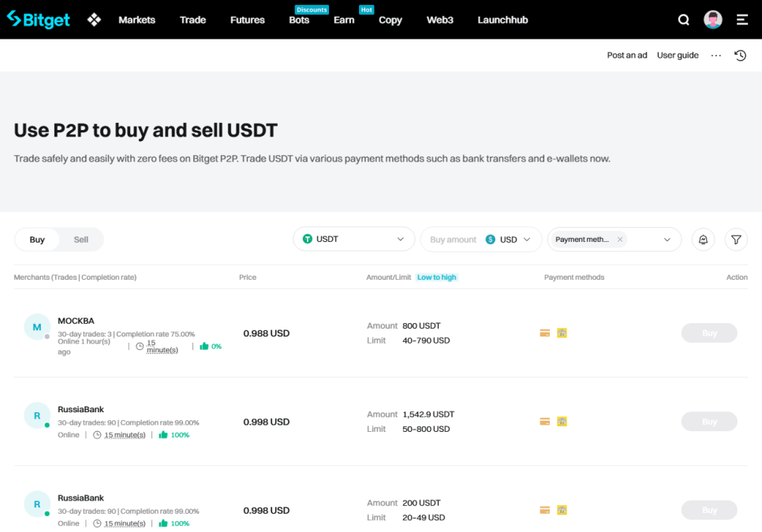Click card icon for 1,542.9 USDT offer
Image resolution: width=762 pixels, height=532 pixels.
[545, 422]
